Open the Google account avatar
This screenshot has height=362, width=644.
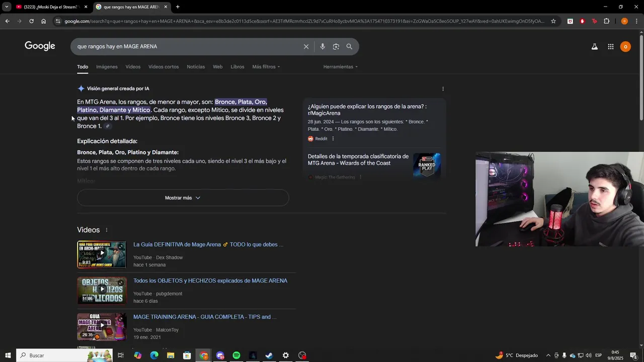click(x=625, y=47)
